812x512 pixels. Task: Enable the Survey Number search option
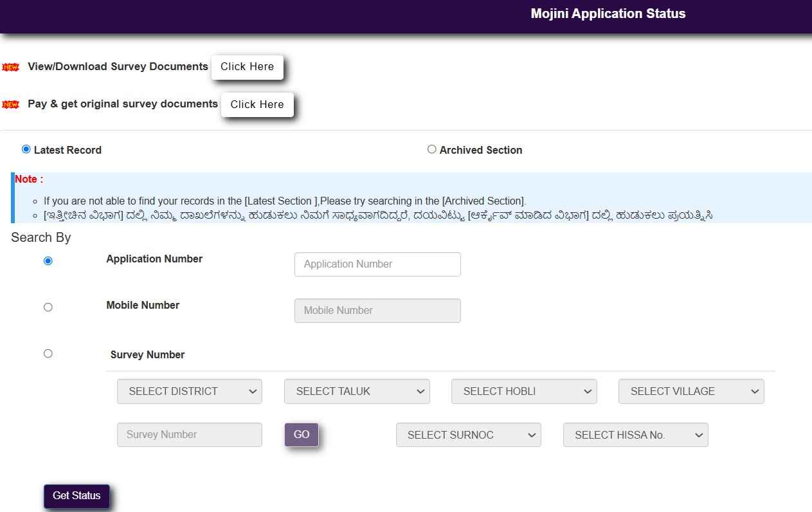(x=48, y=353)
